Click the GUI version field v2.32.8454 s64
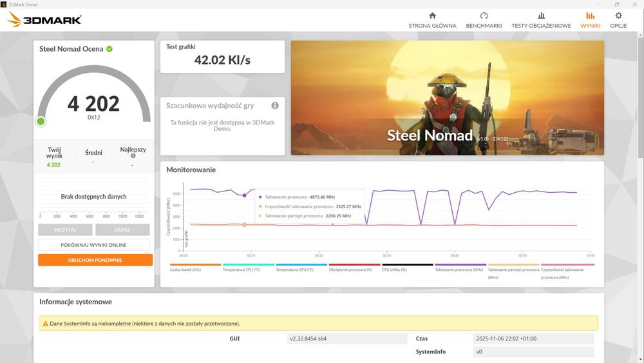644x363 pixels. click(347, 338)
